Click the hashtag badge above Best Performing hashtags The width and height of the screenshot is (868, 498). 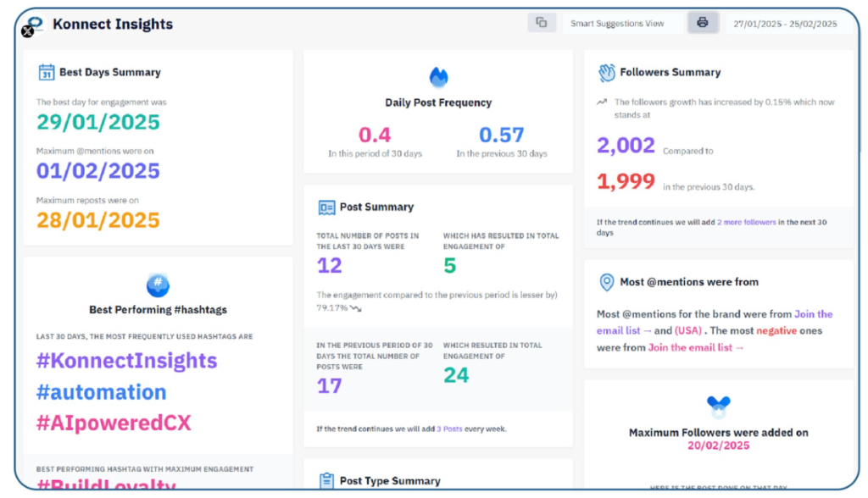[x=158, y=285]
